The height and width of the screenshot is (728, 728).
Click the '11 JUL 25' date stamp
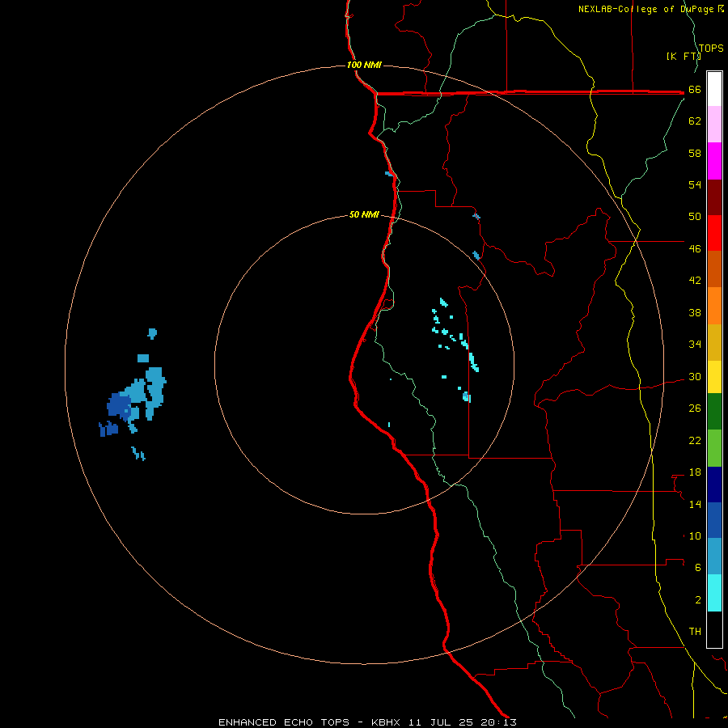click(440, 722)
